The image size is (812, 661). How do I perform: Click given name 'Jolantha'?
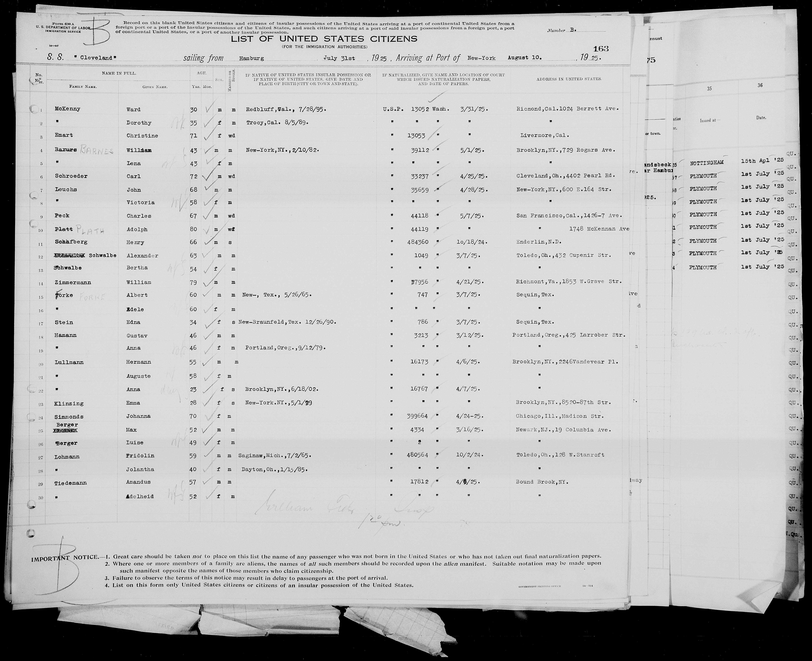click(140, 469)
